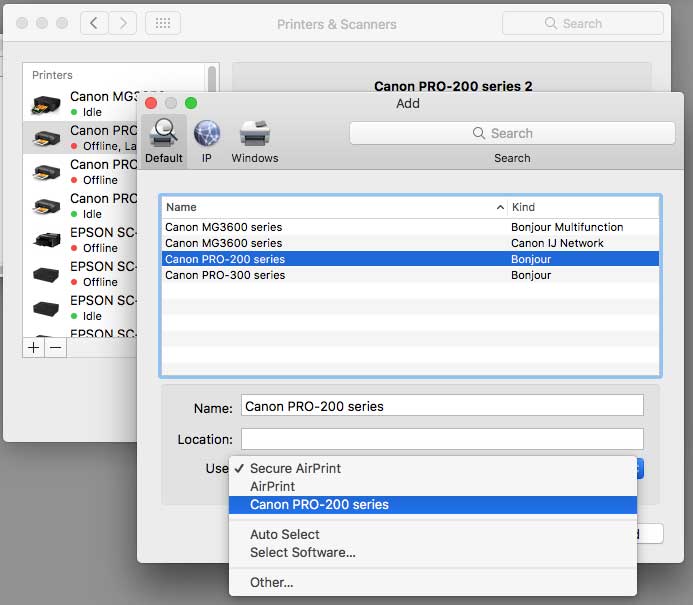Choose AirPrint from the Use menu
Screen dimensions: 693x605
433,487
